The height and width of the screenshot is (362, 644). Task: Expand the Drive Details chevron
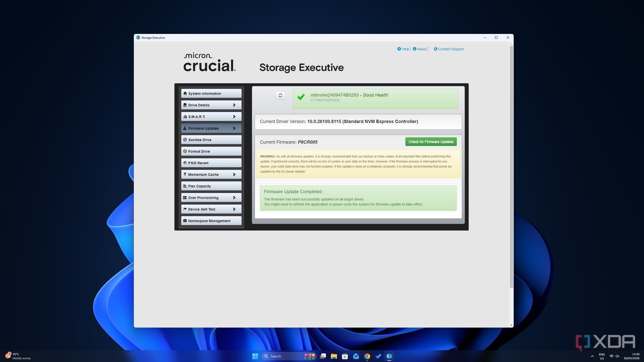234,105
